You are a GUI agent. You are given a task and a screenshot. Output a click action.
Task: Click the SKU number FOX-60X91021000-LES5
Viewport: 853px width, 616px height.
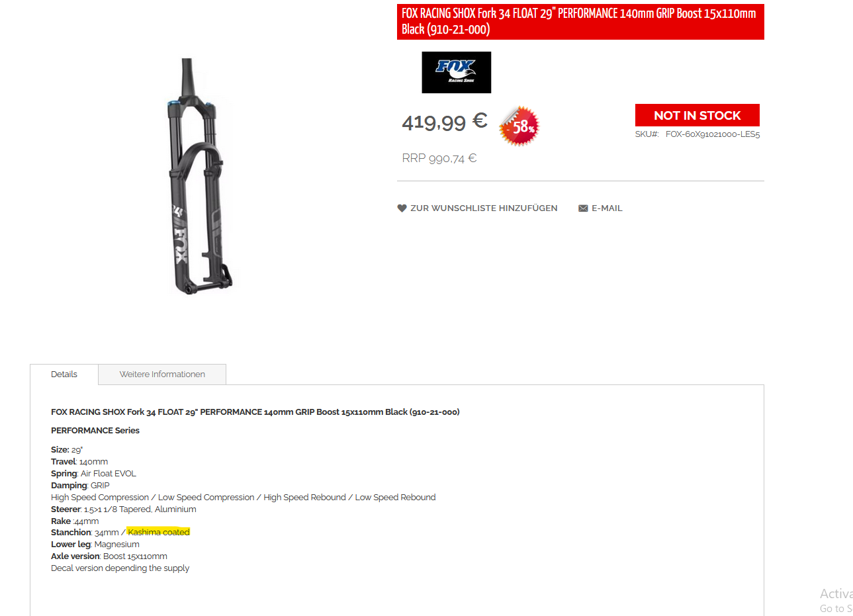tap(713, 134)
